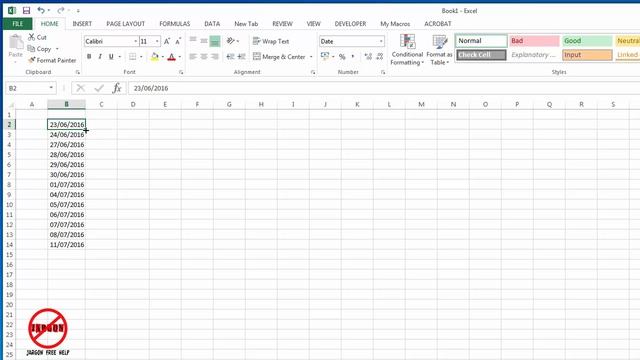Align text left

point(193,56)
